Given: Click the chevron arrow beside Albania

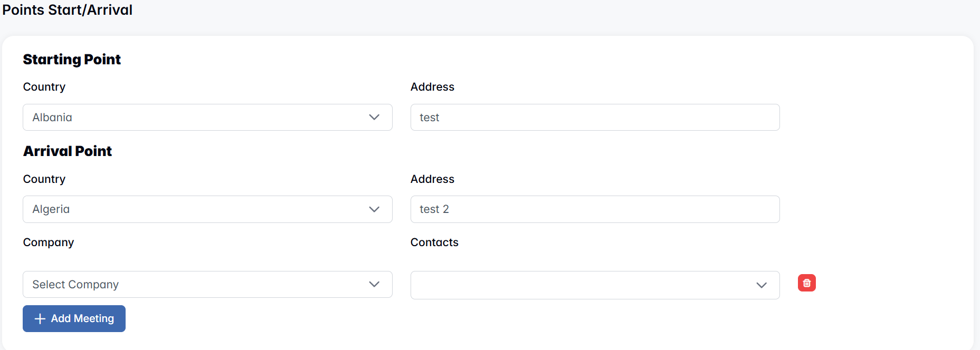Looking at the screenshot, I should click(x=374, y=117).
